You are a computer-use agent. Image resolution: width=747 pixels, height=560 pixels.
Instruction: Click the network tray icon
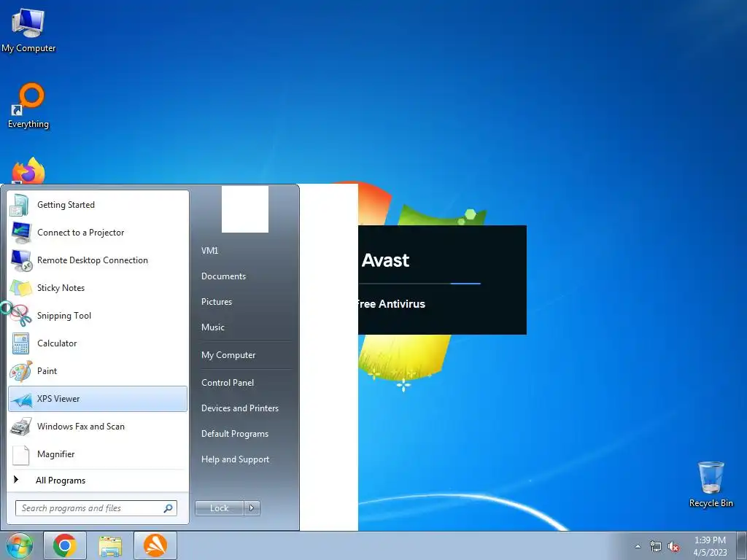656,547
